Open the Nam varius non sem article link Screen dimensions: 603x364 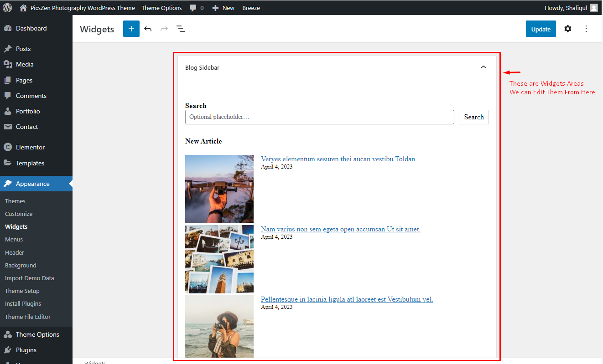point(341,229)
